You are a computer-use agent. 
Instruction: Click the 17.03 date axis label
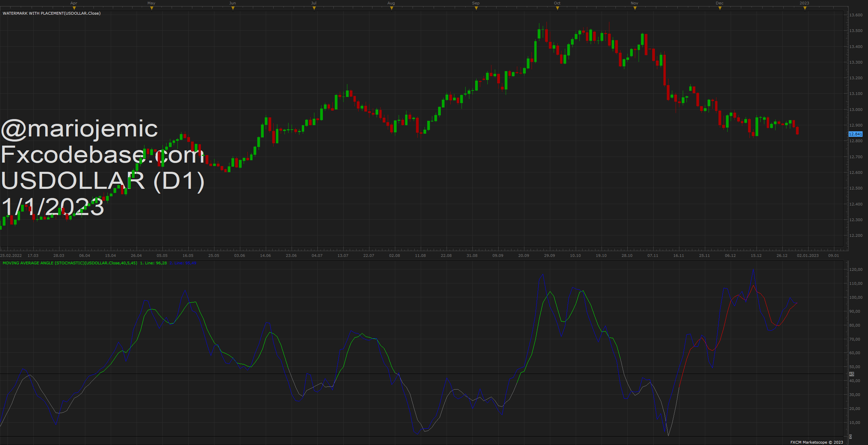[x=33, y=256]
